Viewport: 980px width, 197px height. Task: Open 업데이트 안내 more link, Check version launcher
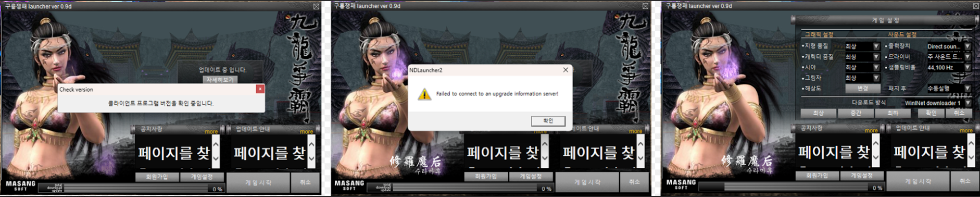click(x=307, y=132)
